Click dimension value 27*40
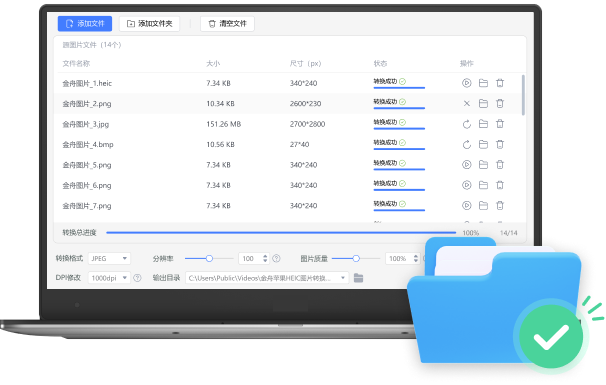Image resolution: width=606 pixels, height=385 pixels. coord(299,145)
